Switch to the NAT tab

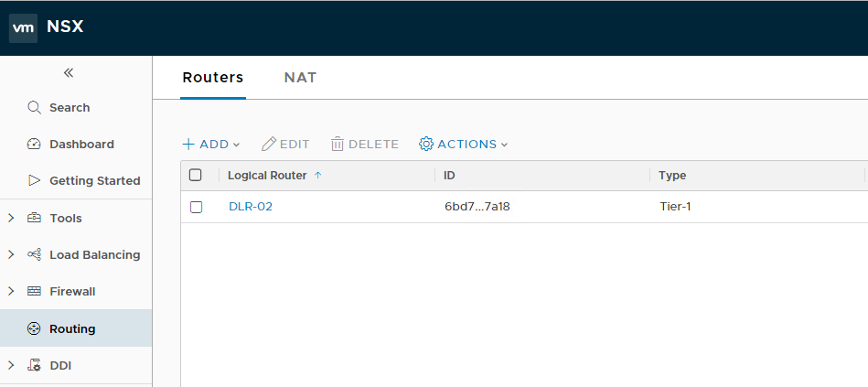point(300,78)
